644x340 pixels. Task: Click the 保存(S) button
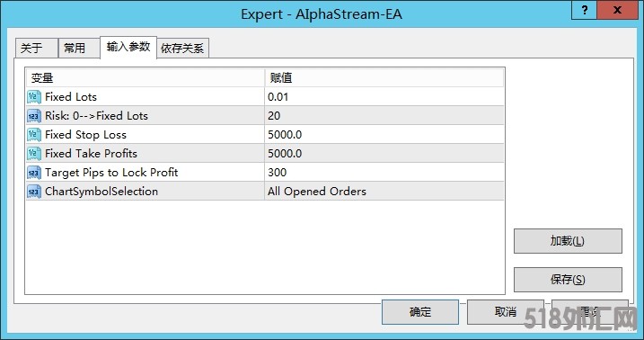(568, 280)
